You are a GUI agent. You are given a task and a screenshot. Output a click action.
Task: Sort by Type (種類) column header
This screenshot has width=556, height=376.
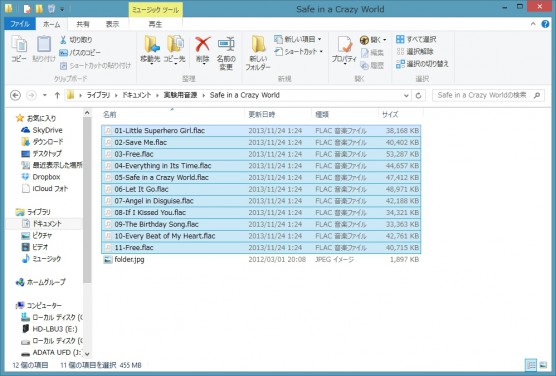tap(345, 114)
